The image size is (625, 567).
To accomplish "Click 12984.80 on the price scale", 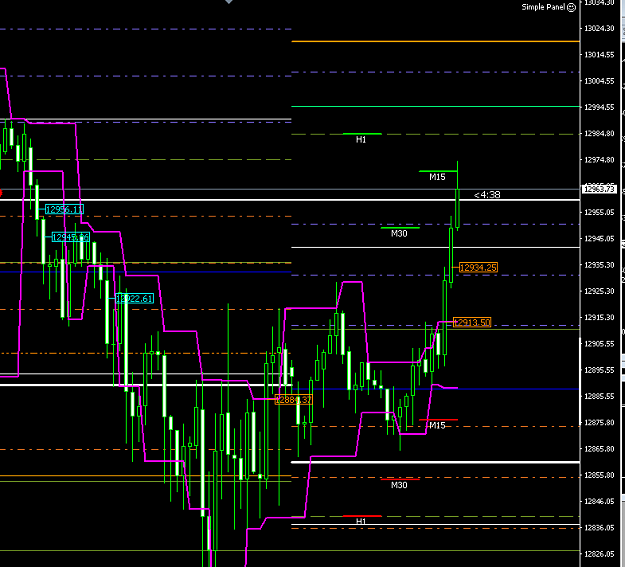I will click(x=599, y=134).
